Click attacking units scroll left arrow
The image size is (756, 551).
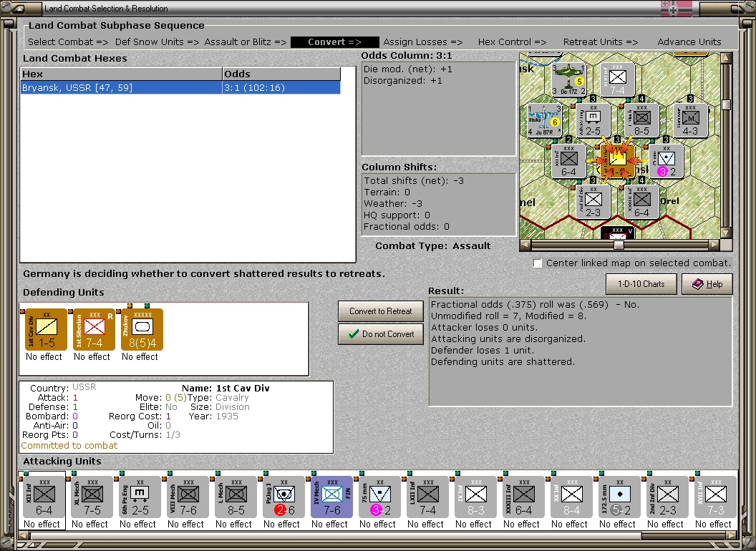23,535
